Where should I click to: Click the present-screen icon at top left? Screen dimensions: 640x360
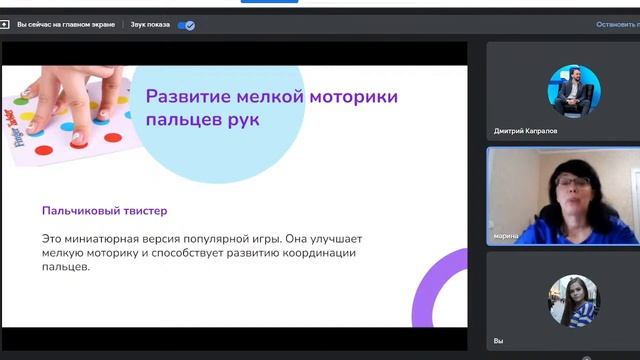click(4, 25)
